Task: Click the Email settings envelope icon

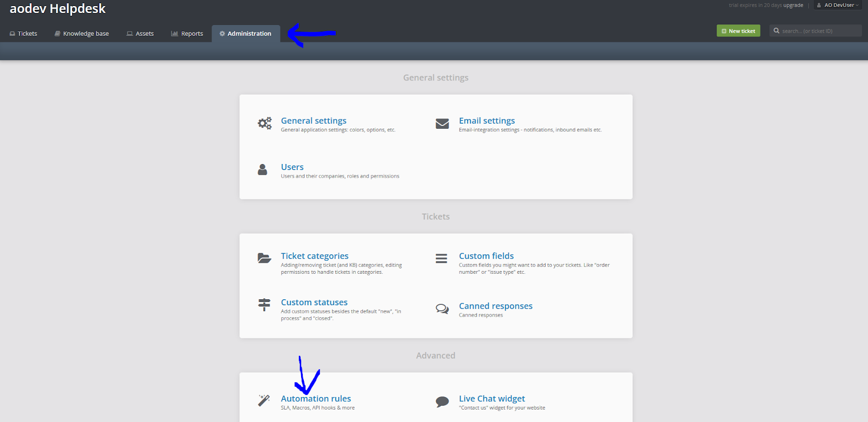Action: click(442, 124)
